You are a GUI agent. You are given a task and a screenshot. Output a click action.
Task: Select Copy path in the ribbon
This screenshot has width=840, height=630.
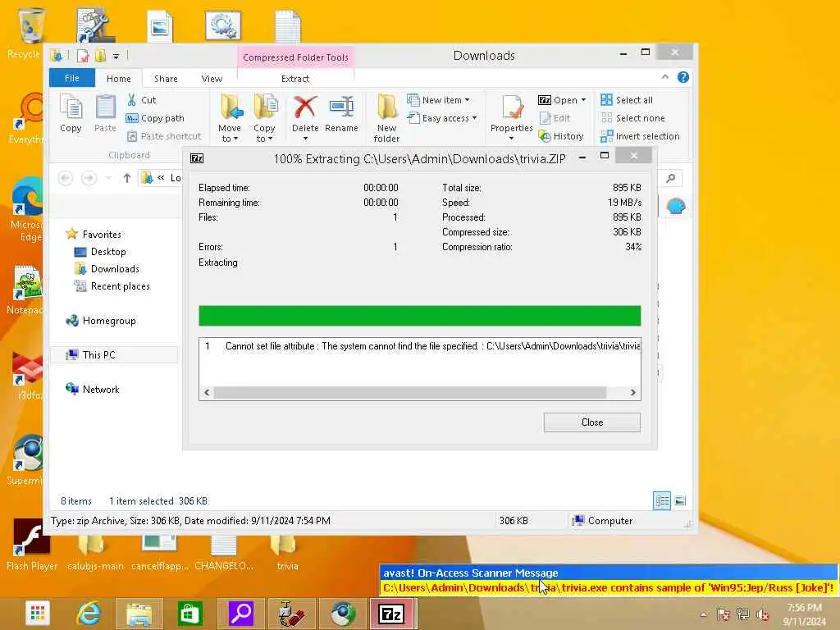[155, 118]
